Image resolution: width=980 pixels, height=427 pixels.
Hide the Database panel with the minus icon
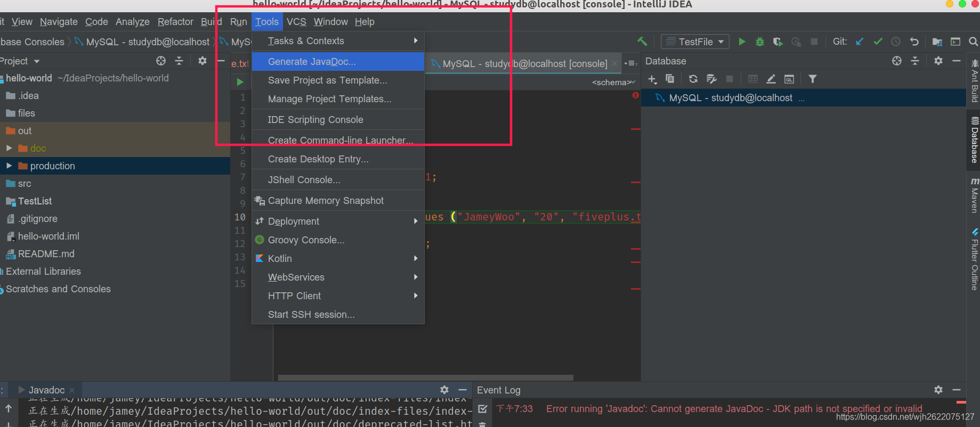click(957, 61)
